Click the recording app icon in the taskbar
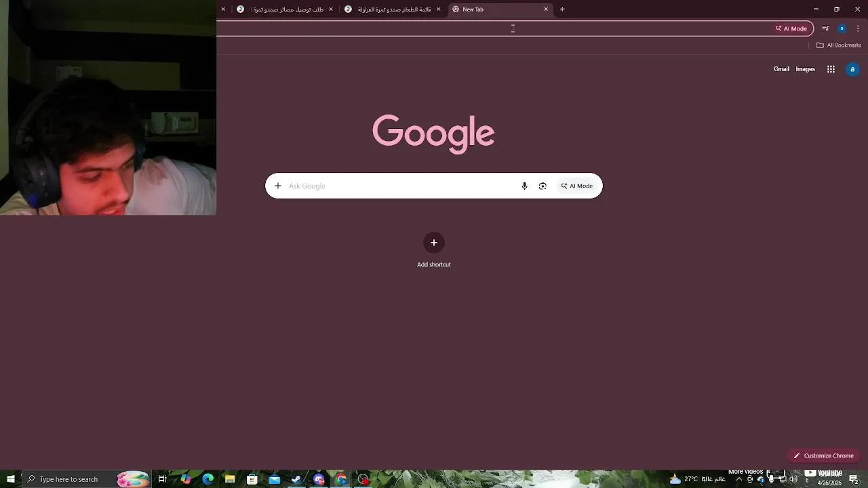Viewport: 868px width, 488px height. pos(363,479)
